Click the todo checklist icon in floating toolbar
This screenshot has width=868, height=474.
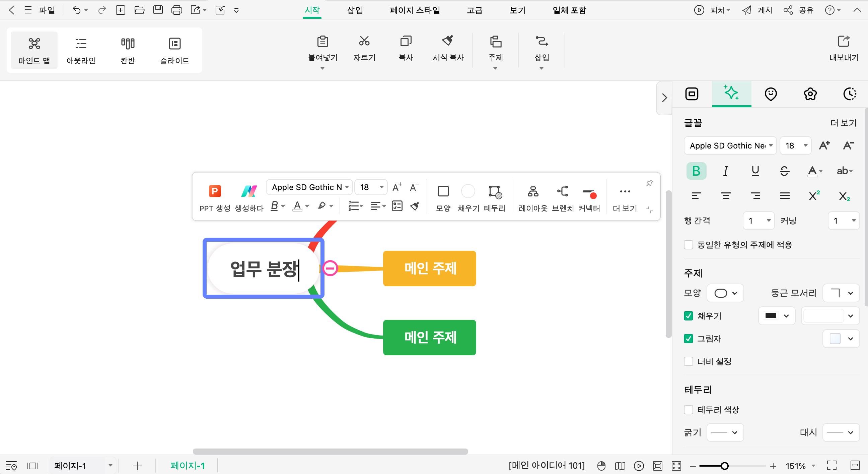397,206
